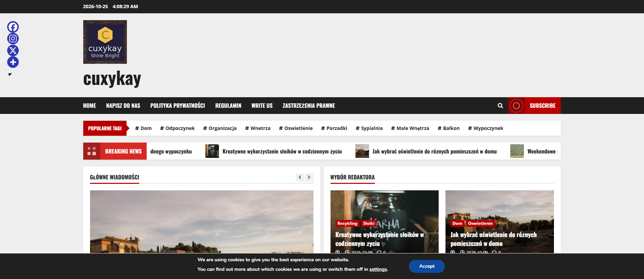The height and width of the screenshot is (279, 644).
Task: Open Write Us menu item
Action: click(x=262, y=106)
